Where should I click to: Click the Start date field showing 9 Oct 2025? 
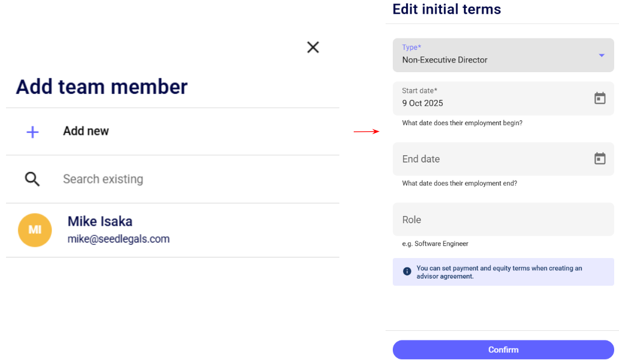tap(487, 99)
